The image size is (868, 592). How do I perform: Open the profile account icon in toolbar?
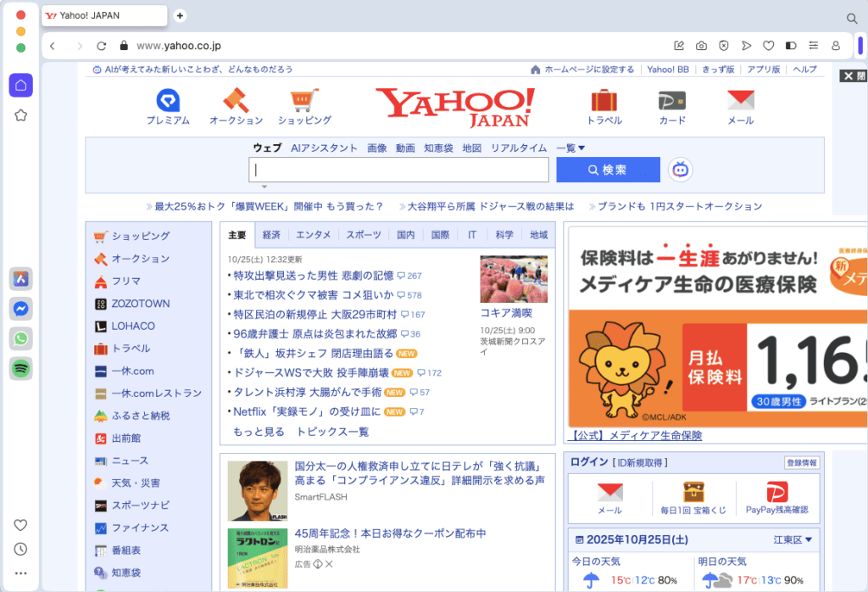[836, 46]
